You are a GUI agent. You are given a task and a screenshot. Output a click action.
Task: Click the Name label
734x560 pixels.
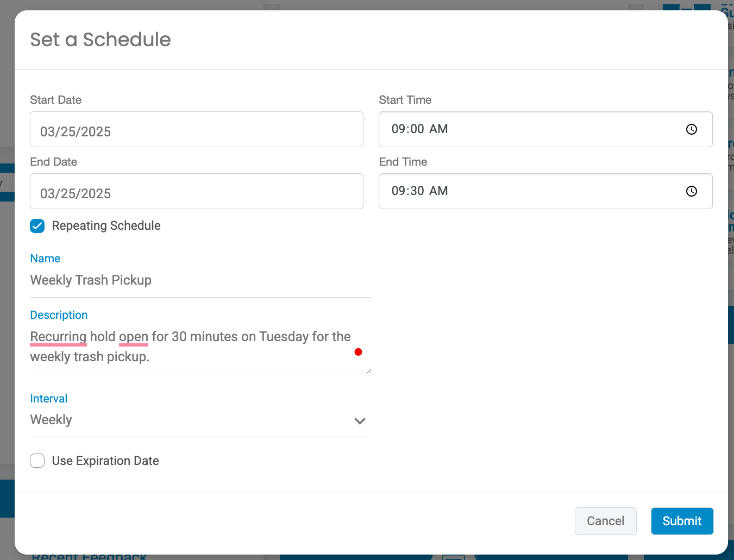pyautogui.click(x=45, y=259)
